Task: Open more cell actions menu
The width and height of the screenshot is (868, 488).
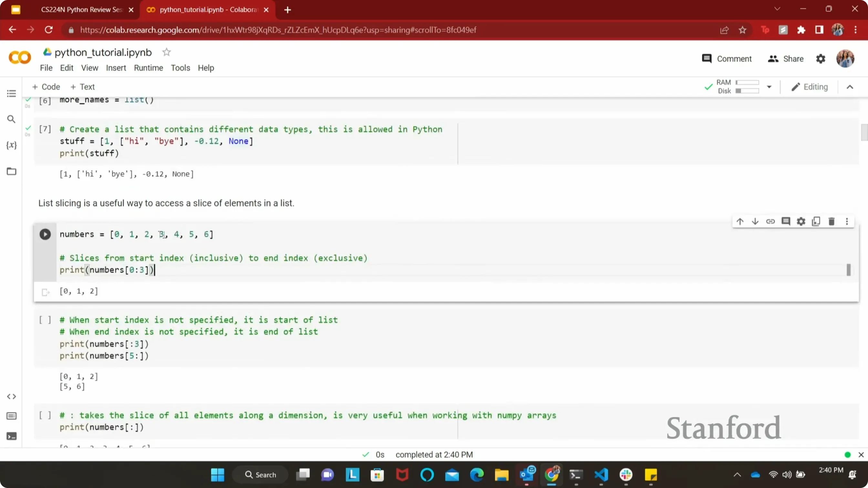Action: pyautogui.click(x=847, y=221)
